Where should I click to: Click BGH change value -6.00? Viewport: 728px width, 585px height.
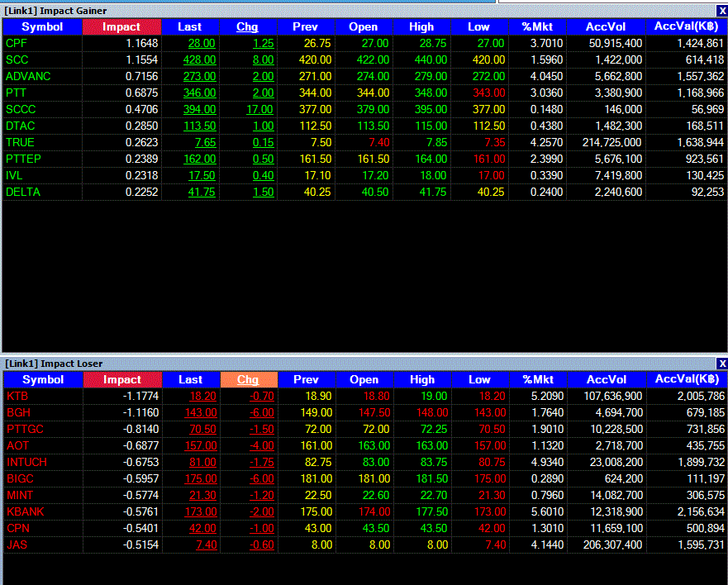point(262,413)
